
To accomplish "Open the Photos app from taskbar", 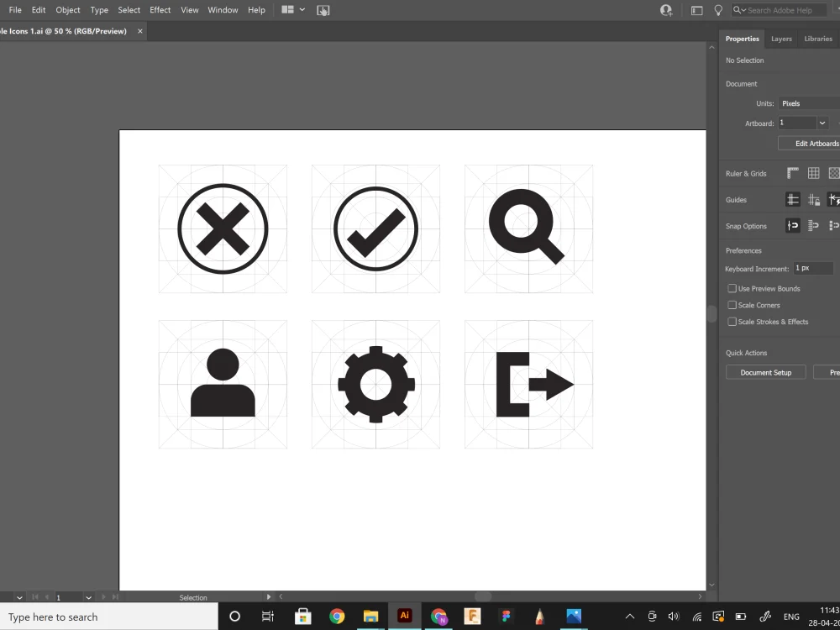I will click(574, 616).
